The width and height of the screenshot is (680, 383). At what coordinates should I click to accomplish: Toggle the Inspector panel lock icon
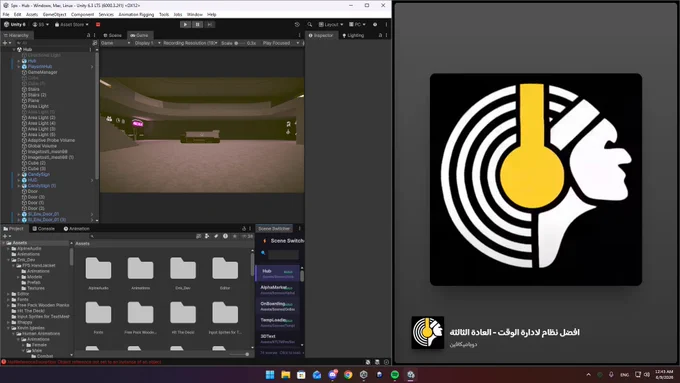coord(380,35)
